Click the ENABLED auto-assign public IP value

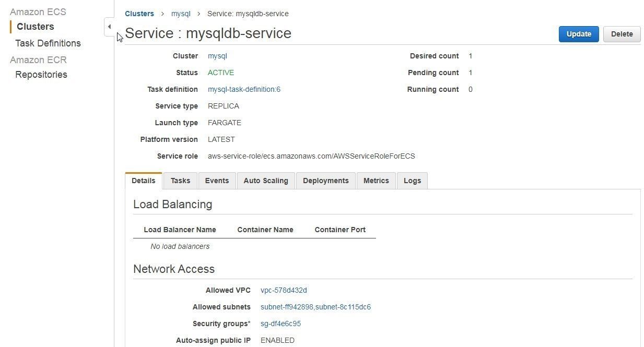(277, 340)
